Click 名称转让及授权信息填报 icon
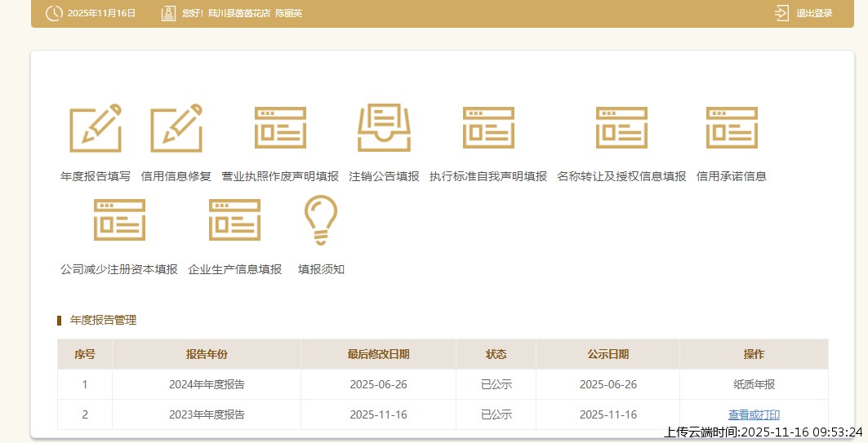This screenshot has height=443, width=868. [621, 128]
